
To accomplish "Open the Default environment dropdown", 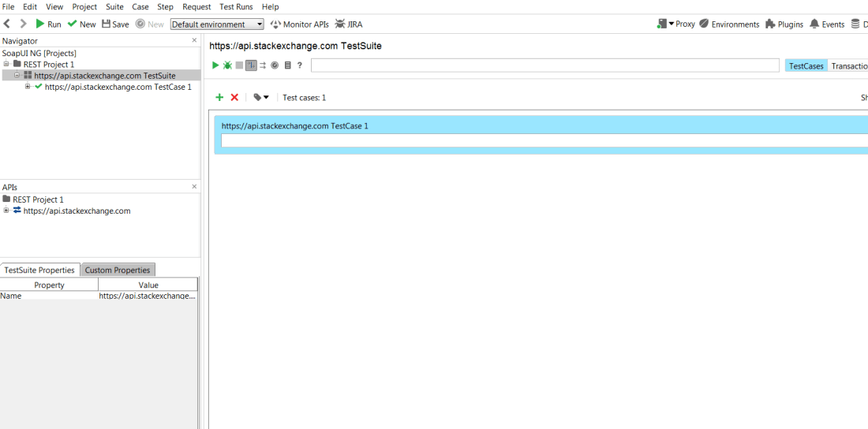I will 217,24.
